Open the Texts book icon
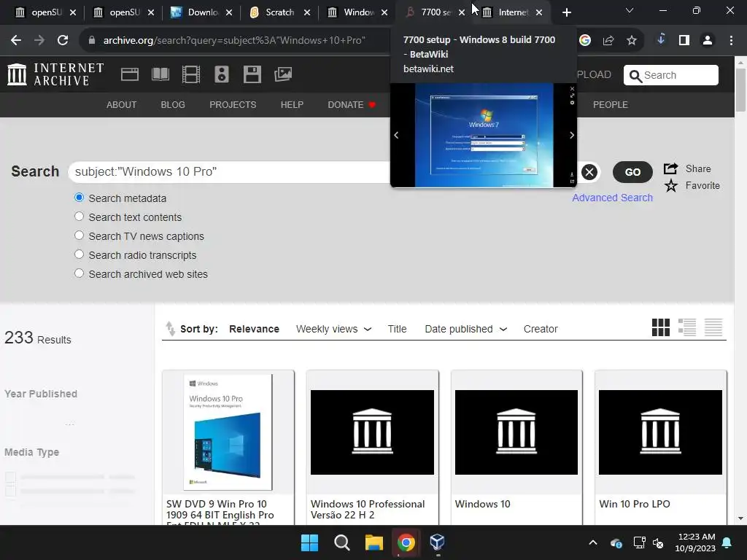 tap(160, 74)
